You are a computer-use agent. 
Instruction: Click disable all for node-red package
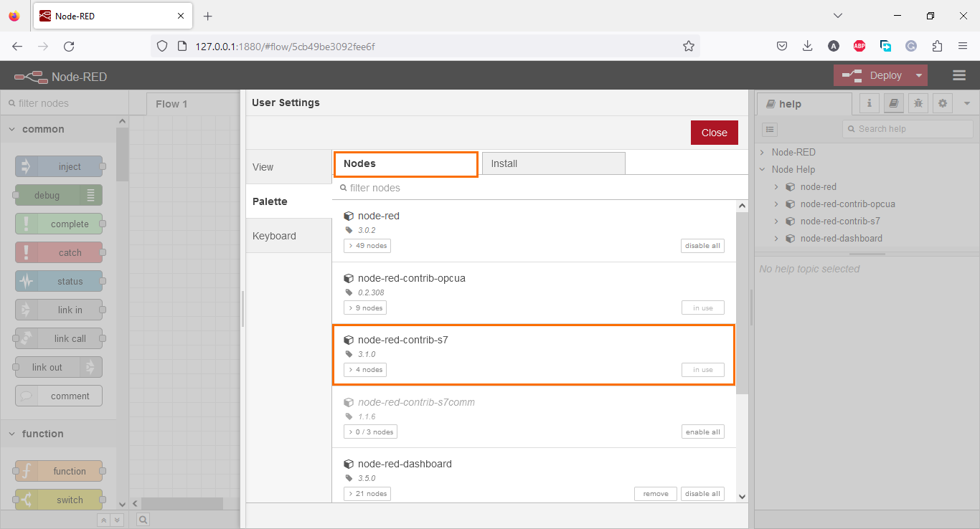pyautogui.click(x=702, y=245)
